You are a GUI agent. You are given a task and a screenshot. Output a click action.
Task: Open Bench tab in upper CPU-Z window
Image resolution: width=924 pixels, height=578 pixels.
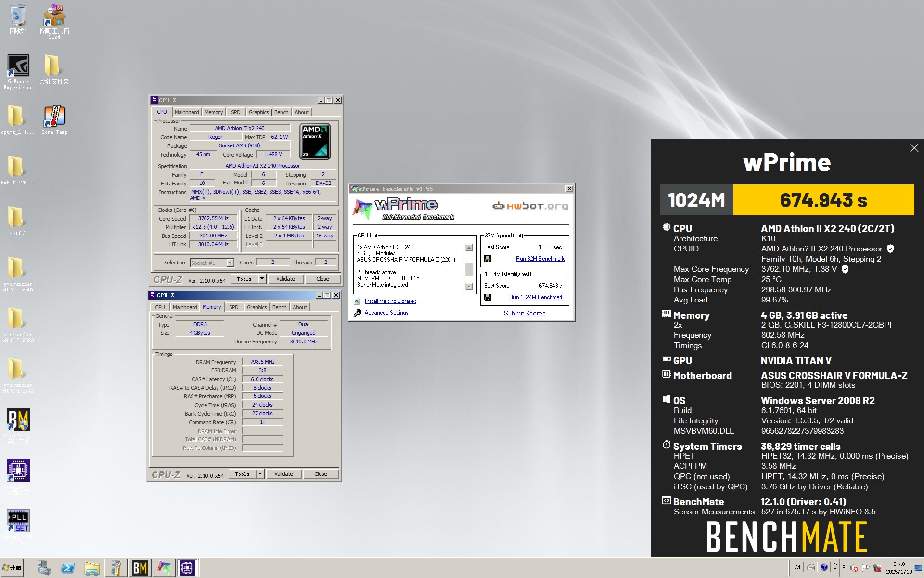click(282, 112)
